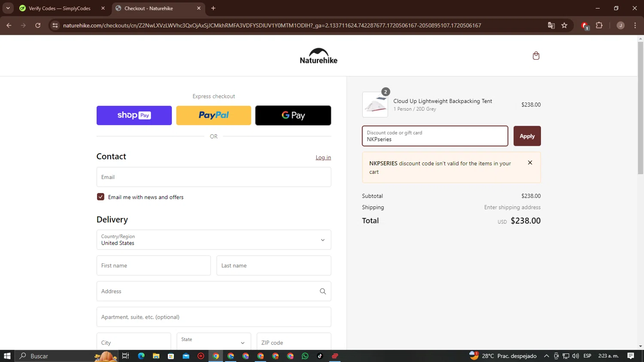Open the red extension icon with badge
644x362 pixels.
coord(585,26)
